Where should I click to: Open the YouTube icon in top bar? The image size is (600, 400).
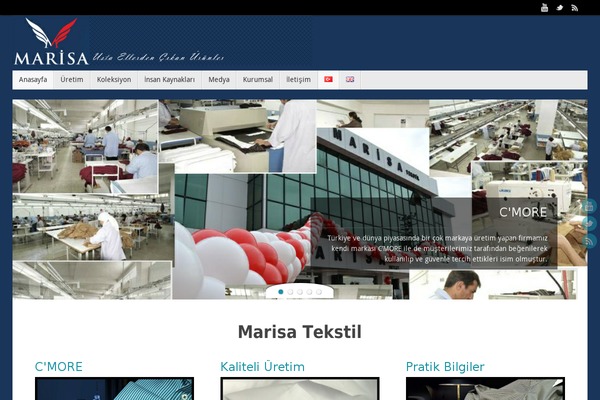click(544, 7)
